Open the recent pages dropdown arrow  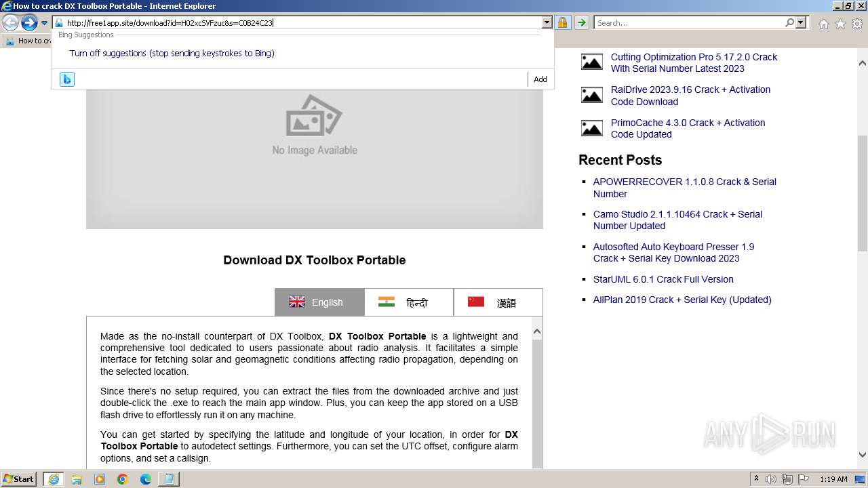[44, 23]
